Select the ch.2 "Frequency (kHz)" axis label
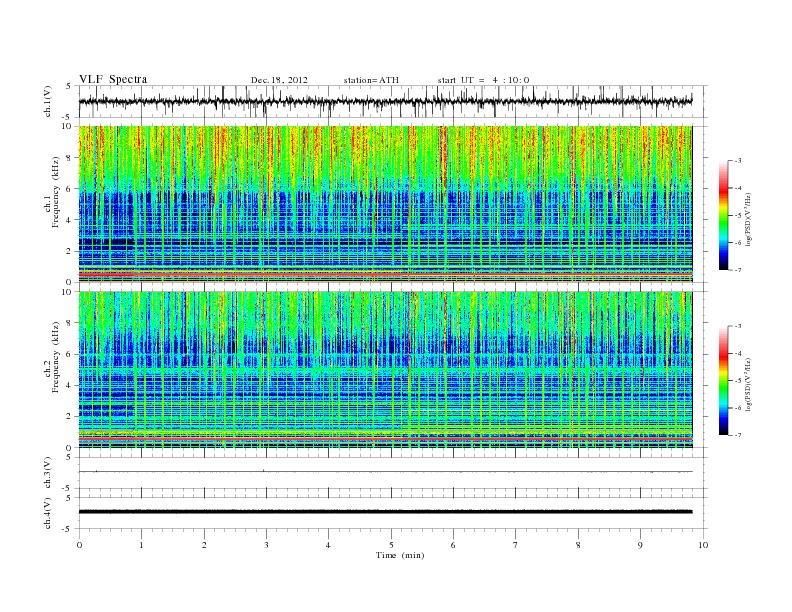The height and width of the screenshot is (612, 792). point(56,357)
